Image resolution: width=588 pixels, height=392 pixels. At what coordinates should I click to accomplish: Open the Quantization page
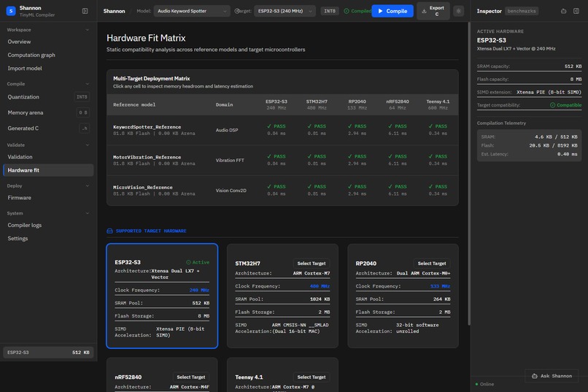point(48,97)
